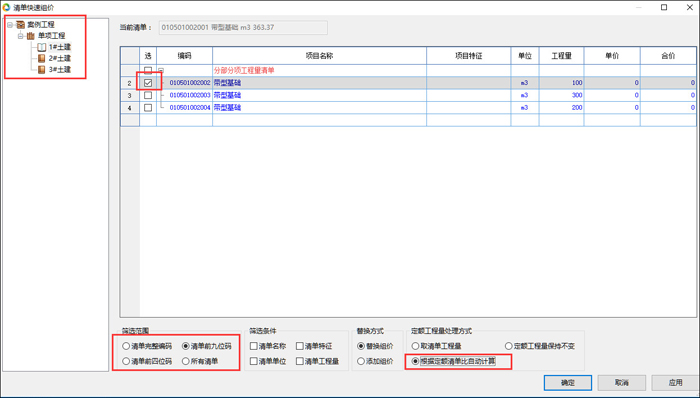Enable the 清单名称 filter checkbox
The image size is (700, 398).
[x=254, y=346]
